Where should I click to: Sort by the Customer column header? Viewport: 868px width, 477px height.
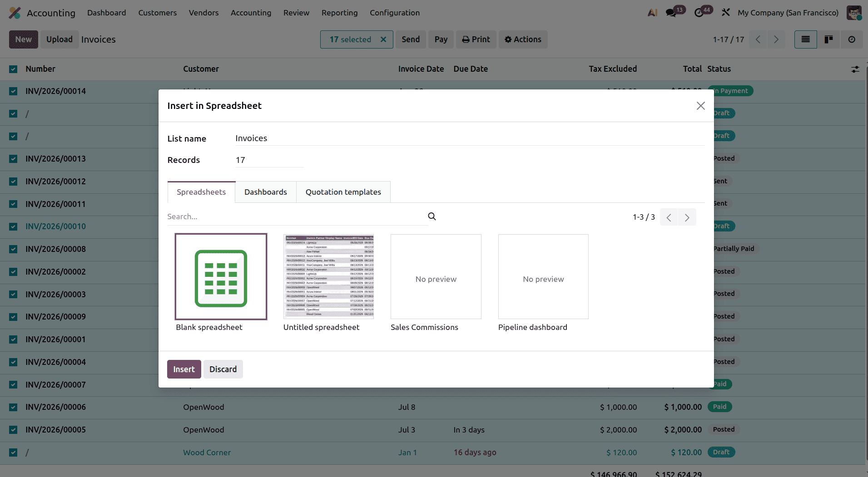[201, 69]
